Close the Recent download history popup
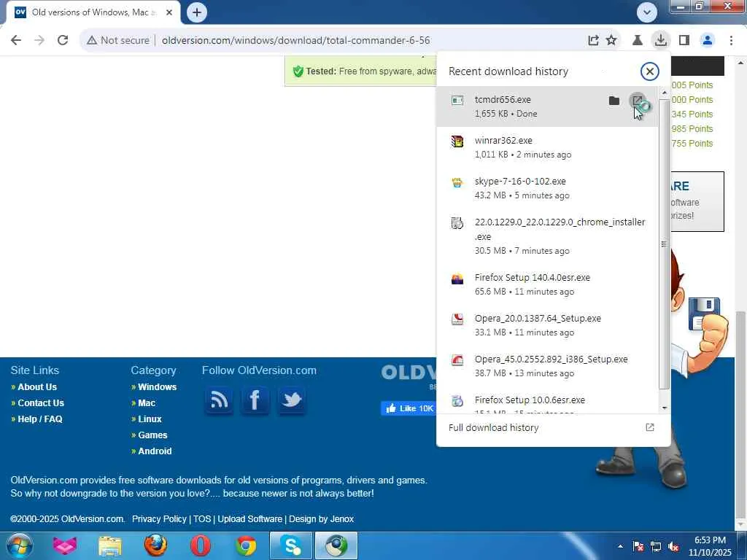747x560 pixels. [x=649, y=71]
